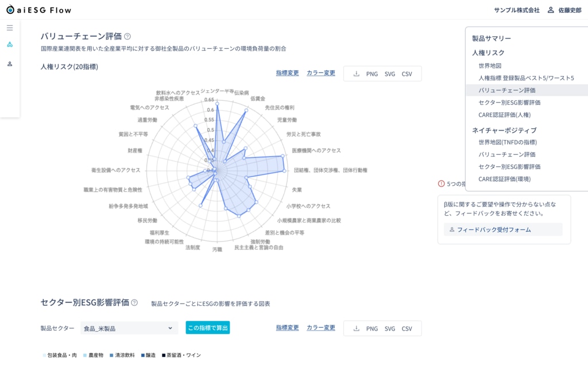Open the フィードバック受付フォーム link
The width and height of the screenshot is (588, 368).
click(494, 229)
